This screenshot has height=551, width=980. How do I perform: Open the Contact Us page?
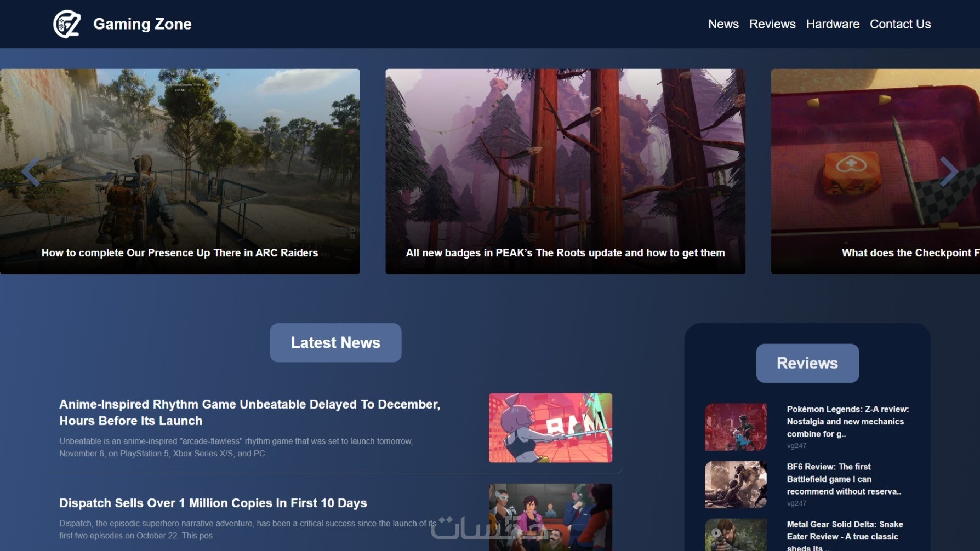900,24
